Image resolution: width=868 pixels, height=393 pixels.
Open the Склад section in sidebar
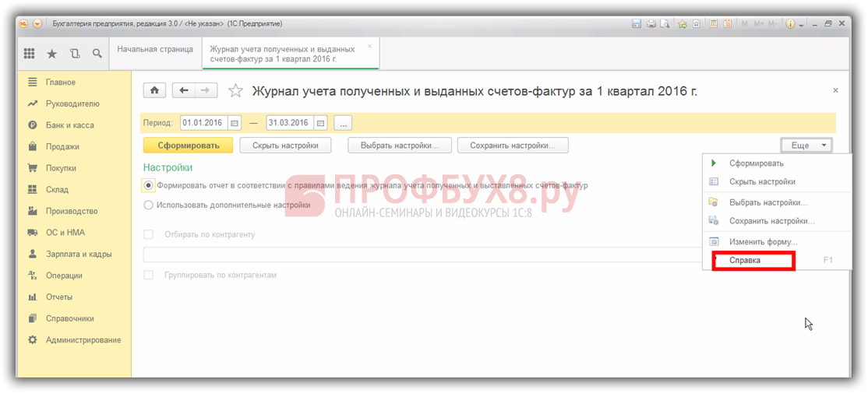[x=73, y=190]
